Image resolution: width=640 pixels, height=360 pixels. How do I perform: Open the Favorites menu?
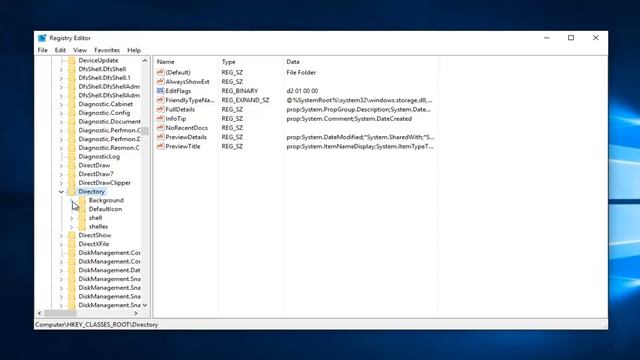pyautogui.click(x=107, y=50)
